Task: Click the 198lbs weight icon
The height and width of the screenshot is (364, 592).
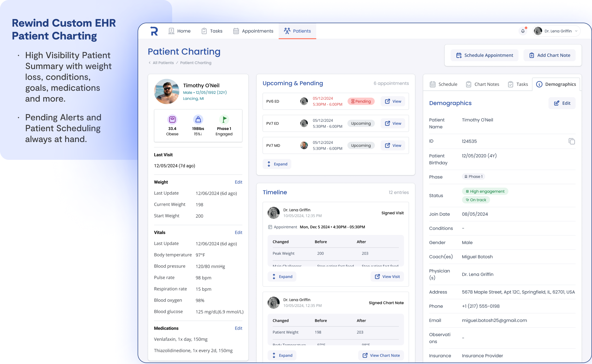Action: coord(198,120)
